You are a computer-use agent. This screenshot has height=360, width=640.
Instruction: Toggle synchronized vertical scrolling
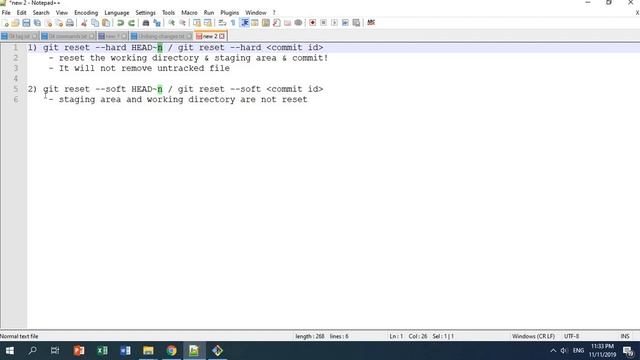click(x=197, y=23)
